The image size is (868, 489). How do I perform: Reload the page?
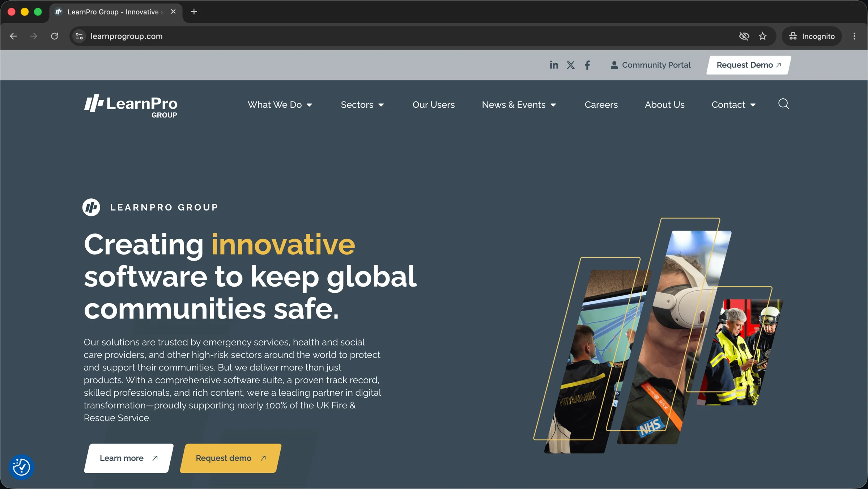click(55, 36)
